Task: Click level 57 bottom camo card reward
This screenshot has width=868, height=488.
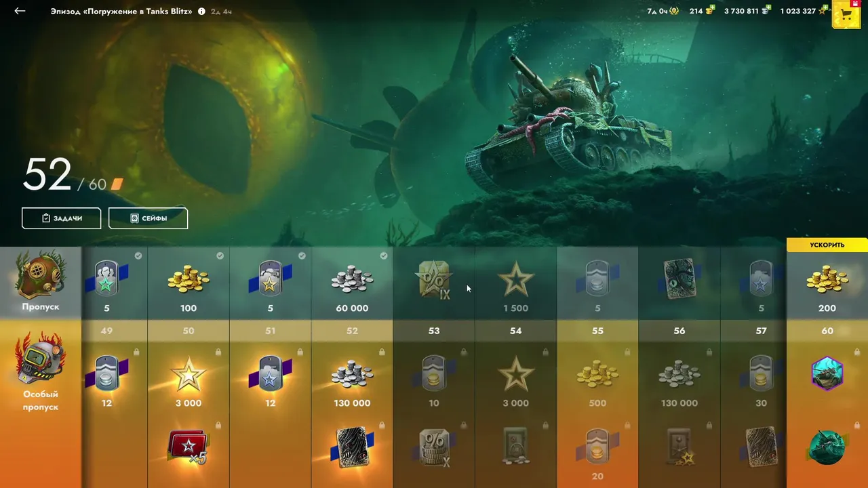Action: [x=761, y=447]
